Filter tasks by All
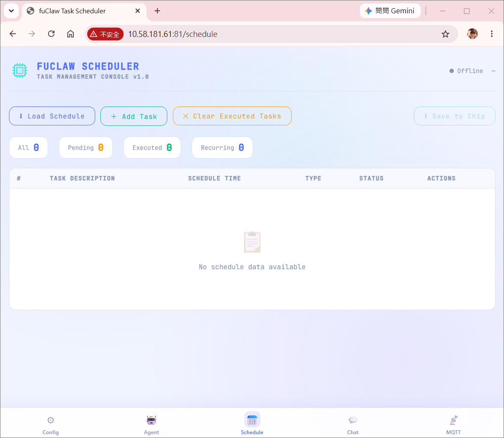The height and width of the screenshot is (438, 504). coord(29,147)
